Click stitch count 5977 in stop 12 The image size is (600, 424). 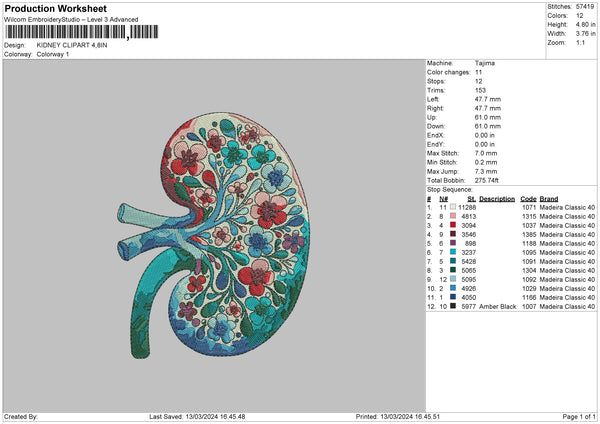[469, 307]
